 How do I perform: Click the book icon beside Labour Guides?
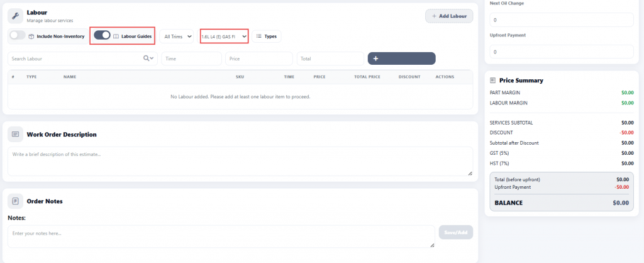tap(116, 36)
